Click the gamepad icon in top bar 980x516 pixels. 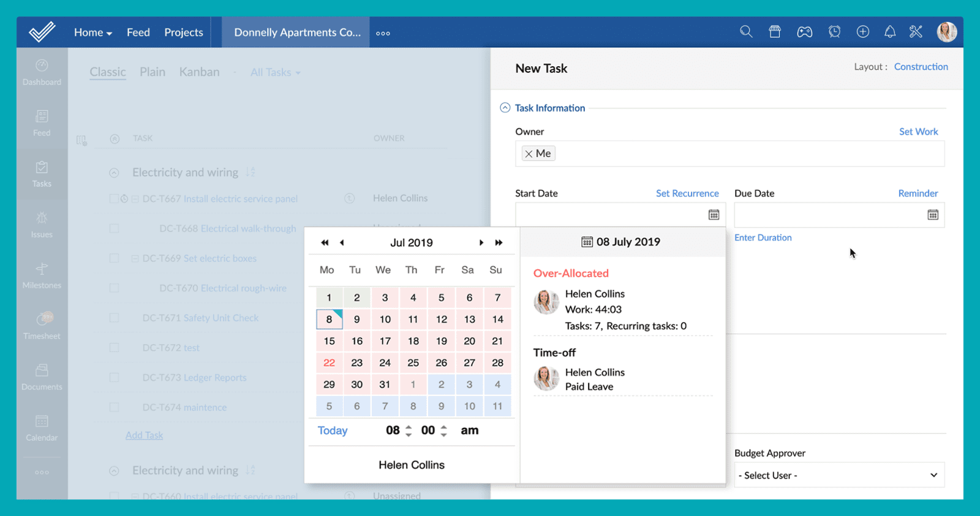coord(804,32)
